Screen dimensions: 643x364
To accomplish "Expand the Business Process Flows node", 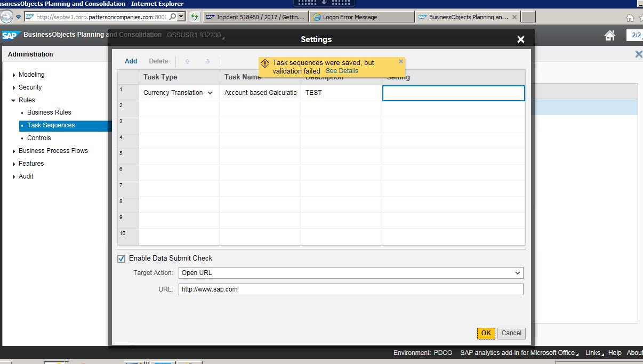I will pyautogui.click(x=14, y=151).
